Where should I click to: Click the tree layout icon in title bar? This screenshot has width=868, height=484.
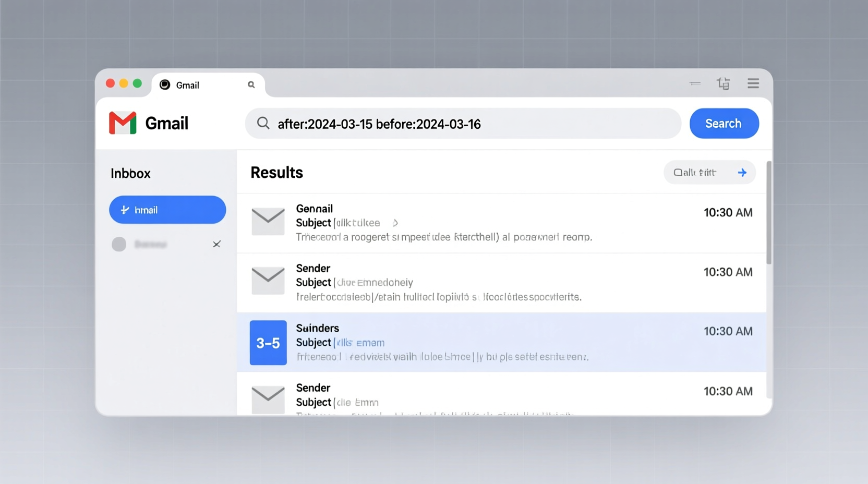[x=723, y=83]
